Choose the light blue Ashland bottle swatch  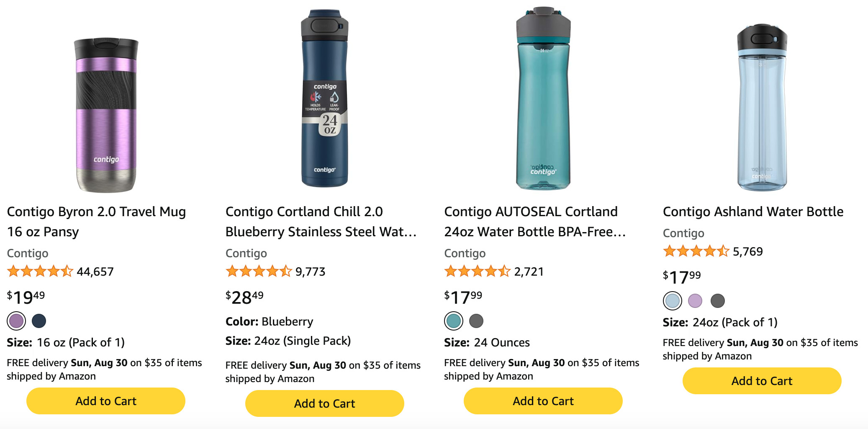673,301
